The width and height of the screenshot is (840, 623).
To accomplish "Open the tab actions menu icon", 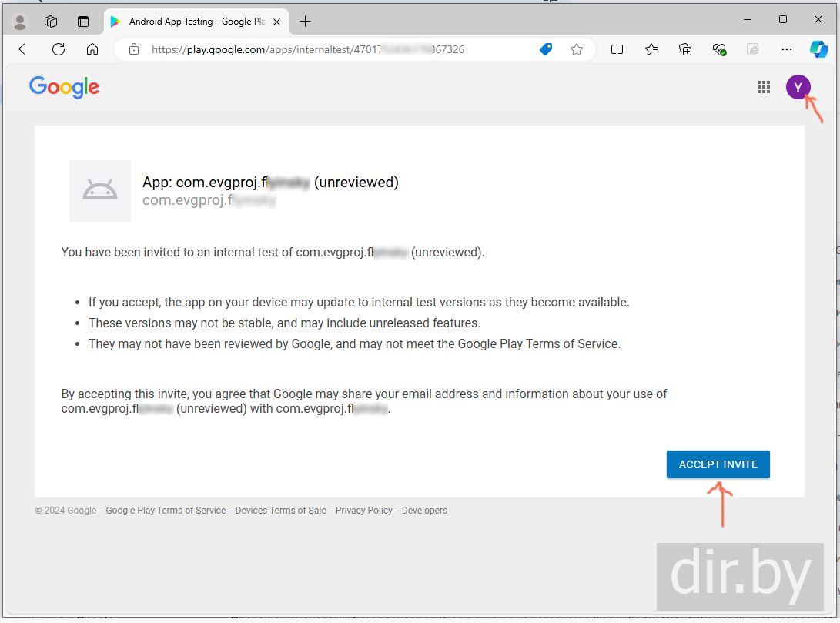I will (83, 22).
